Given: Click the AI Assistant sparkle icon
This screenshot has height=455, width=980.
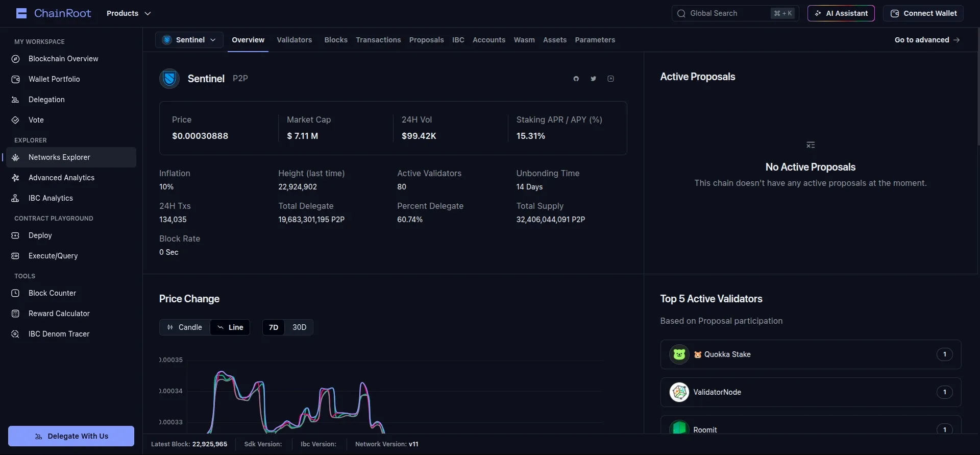Looking at the screenshot, I should click(818, 13).
